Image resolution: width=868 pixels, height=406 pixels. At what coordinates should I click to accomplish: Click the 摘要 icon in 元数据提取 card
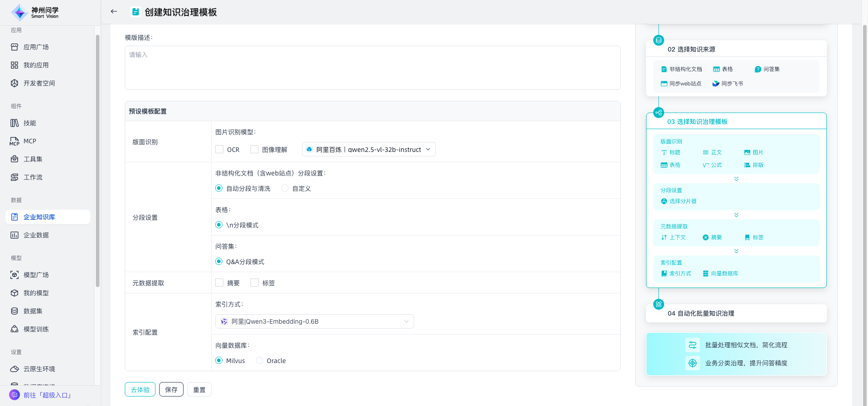click(x=706, y=237)
